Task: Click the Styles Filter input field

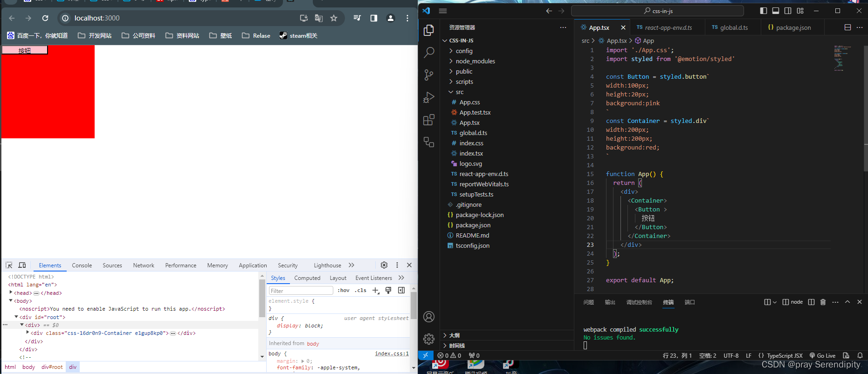Action: pyautogui.click(x=301, y=291)
